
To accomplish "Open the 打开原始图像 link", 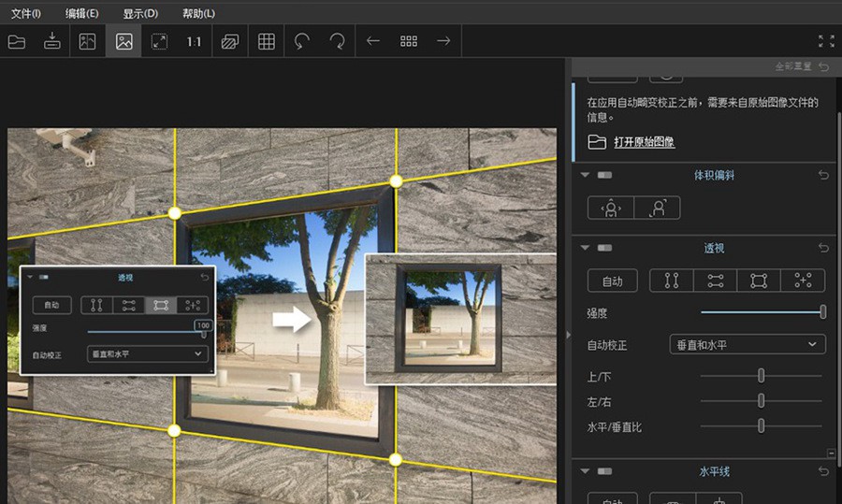I will pyautogui.click(x=644, y=142).
